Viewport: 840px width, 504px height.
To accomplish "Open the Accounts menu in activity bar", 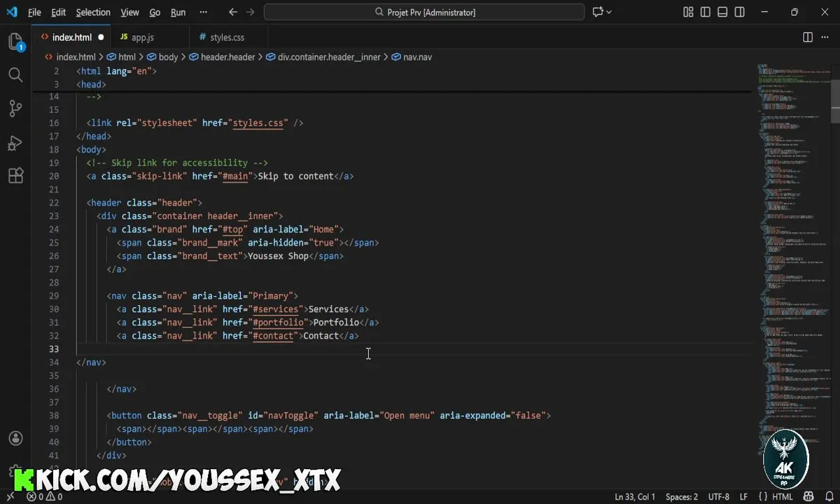I will coord(15,439).
